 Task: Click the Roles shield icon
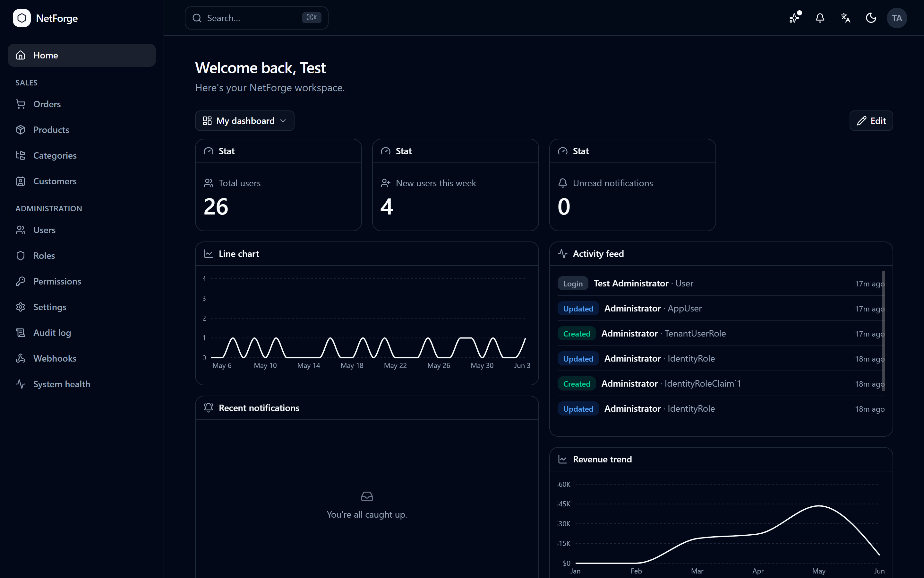(21, 256)
